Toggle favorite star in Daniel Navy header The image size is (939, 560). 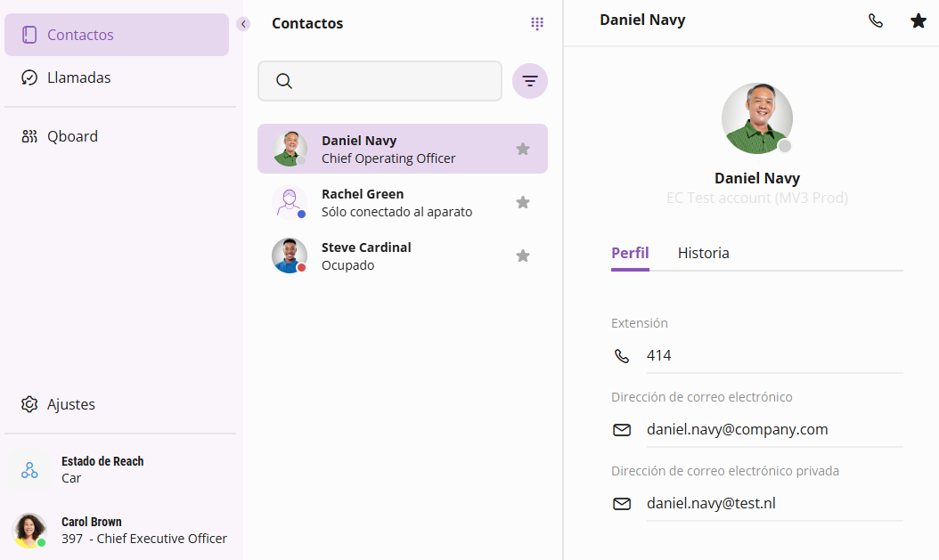point(919,20)
